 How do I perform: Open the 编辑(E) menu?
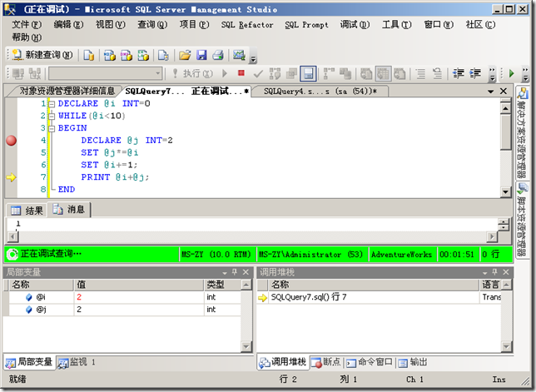tap(68, 25)
